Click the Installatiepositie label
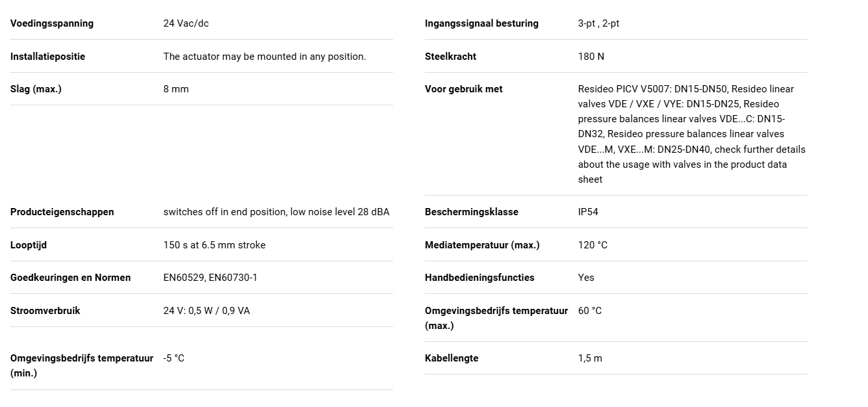The image size is (868, 407). point(47,57)
